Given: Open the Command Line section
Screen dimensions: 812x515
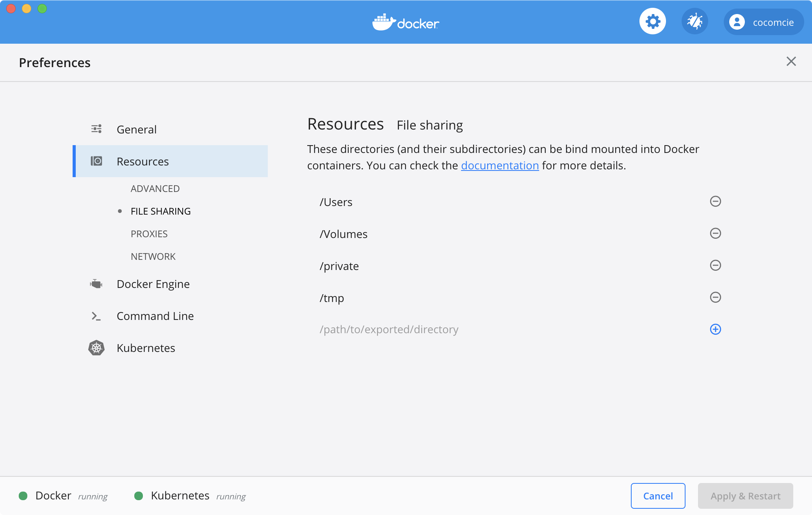Looking at the screenshot, I should [x=171, y=316].
